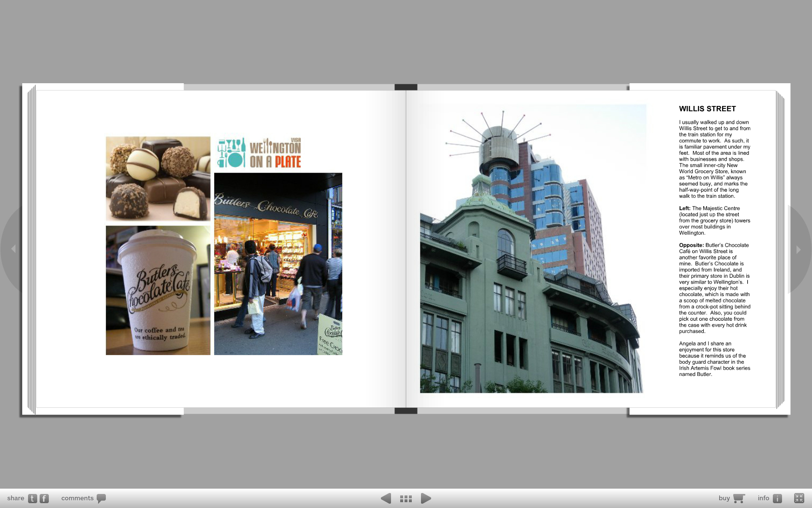Click the Butlers Chocolate Café cup photo

158,290
